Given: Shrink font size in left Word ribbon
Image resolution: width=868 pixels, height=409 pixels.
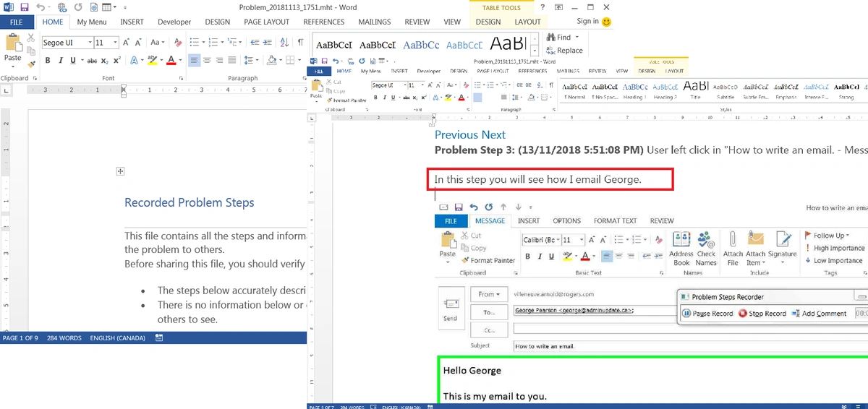Looking at the screenshot, I should pos(137,42).
